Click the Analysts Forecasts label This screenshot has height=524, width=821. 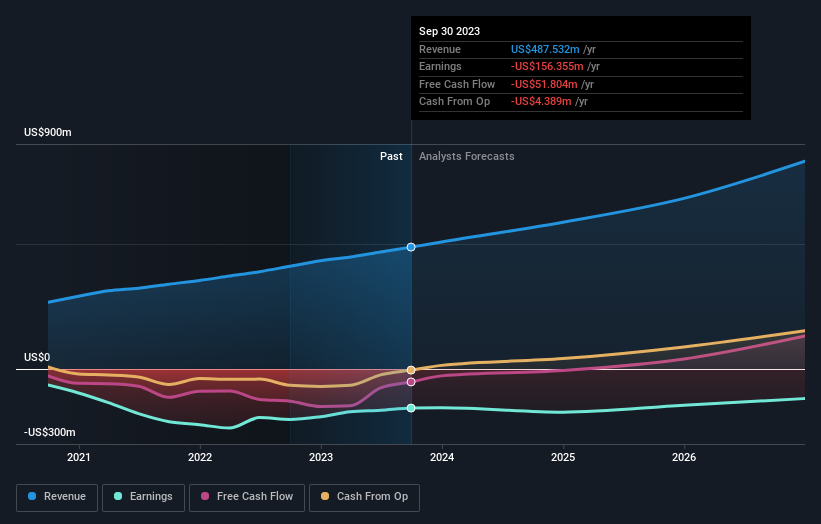467,156
